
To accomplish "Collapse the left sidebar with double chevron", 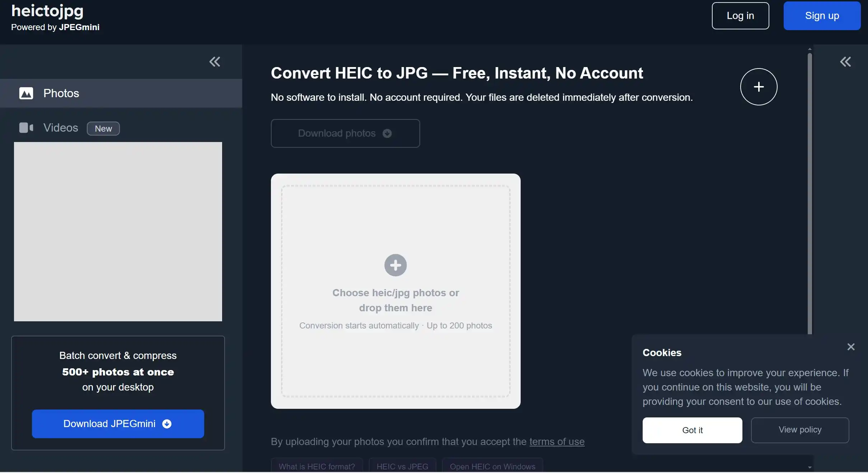I will (x=215, y=62).
